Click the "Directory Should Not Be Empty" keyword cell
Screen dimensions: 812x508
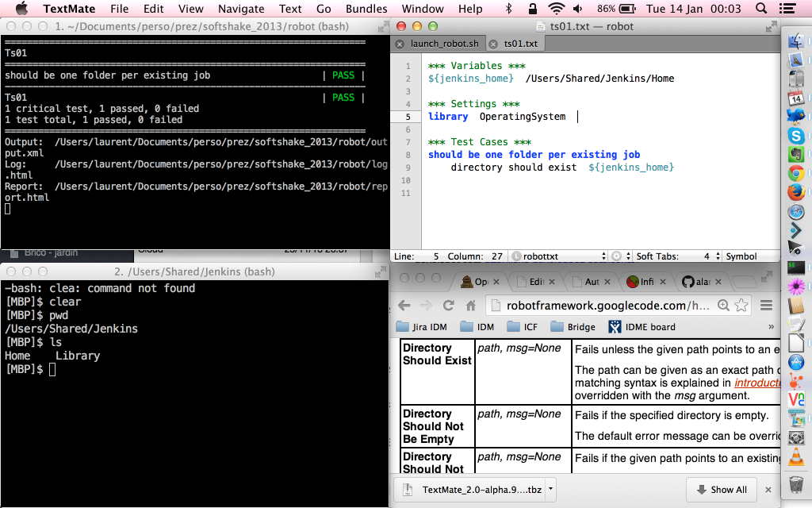coord(437,426)
